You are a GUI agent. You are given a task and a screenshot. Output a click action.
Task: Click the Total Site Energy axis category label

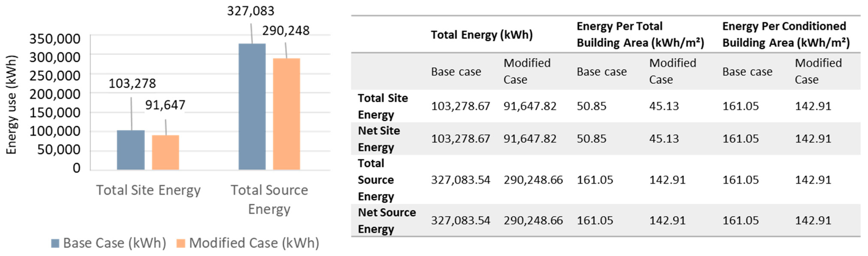coord(148,190)
